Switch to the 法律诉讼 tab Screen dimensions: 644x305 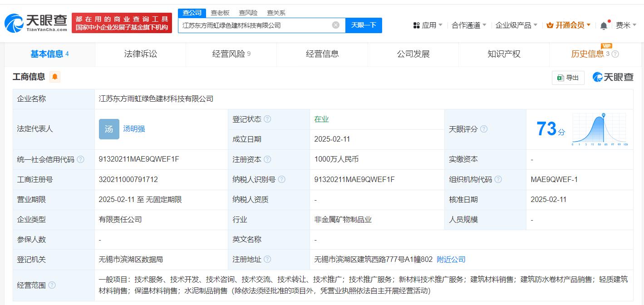coord(141,54)
